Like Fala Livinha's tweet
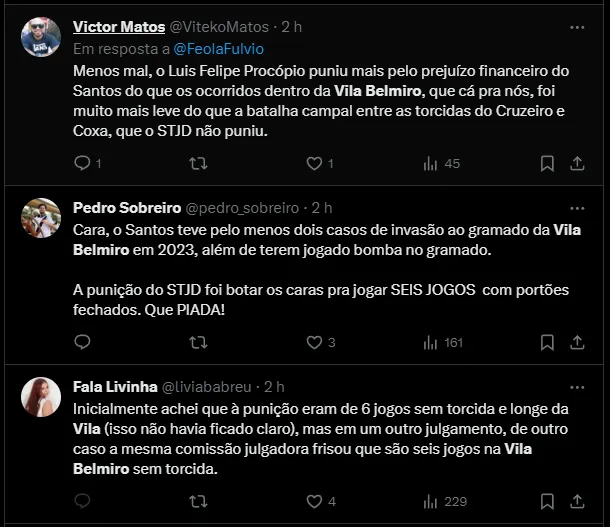Viewport: 610px width, 527px height. point(314,501)
